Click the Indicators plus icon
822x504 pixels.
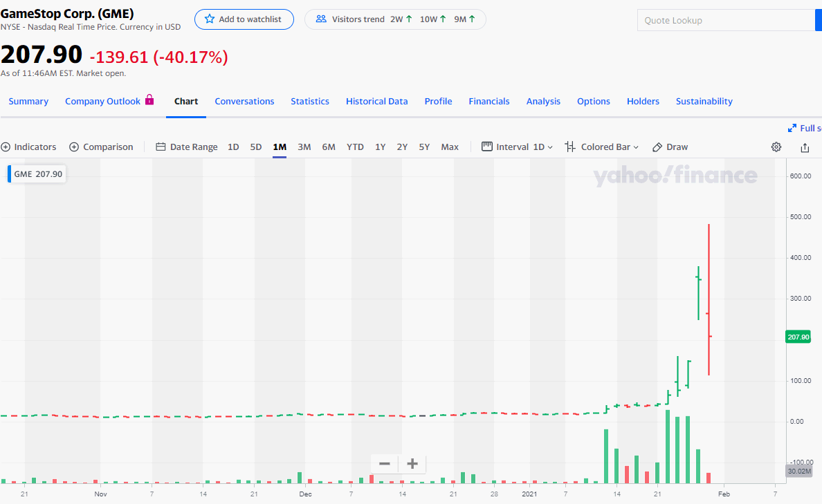pos(6,147)
